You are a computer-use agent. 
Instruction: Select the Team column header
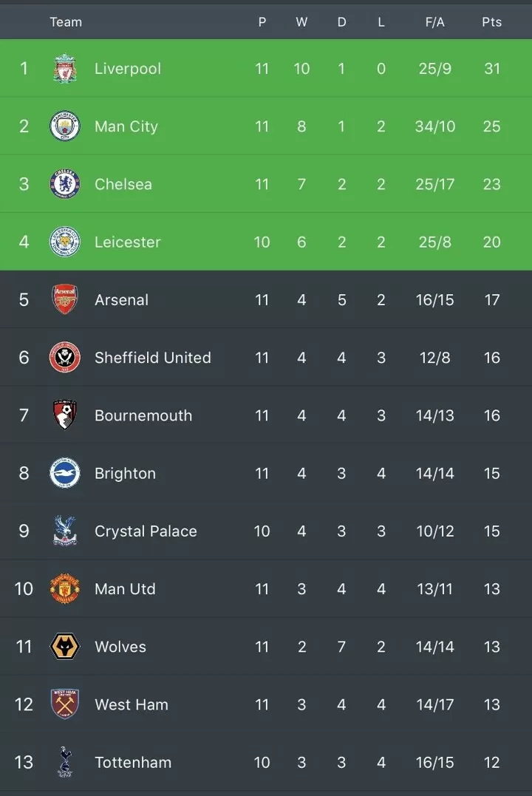click(x=66, y=22)
